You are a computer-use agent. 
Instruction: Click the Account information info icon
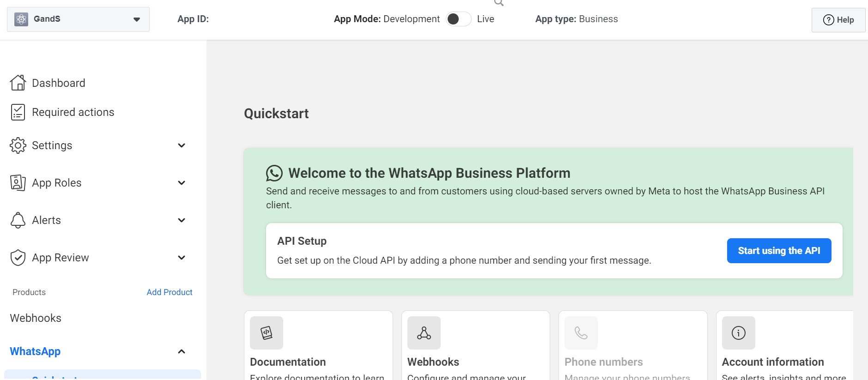739,333
